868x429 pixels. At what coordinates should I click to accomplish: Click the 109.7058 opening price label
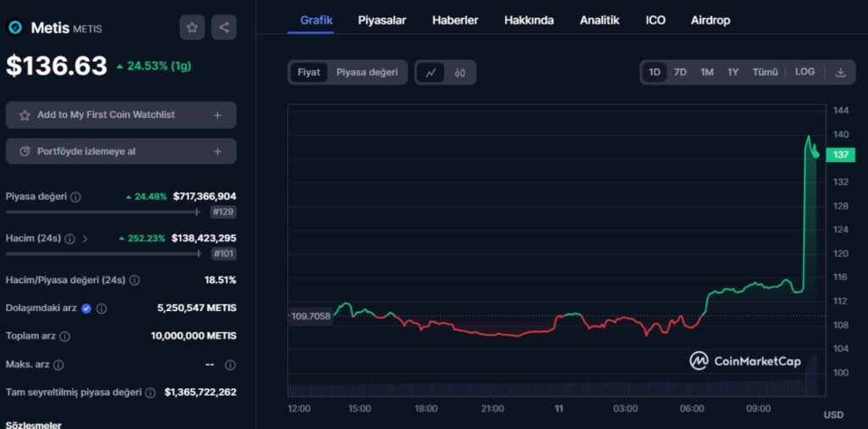pos(310,316)
